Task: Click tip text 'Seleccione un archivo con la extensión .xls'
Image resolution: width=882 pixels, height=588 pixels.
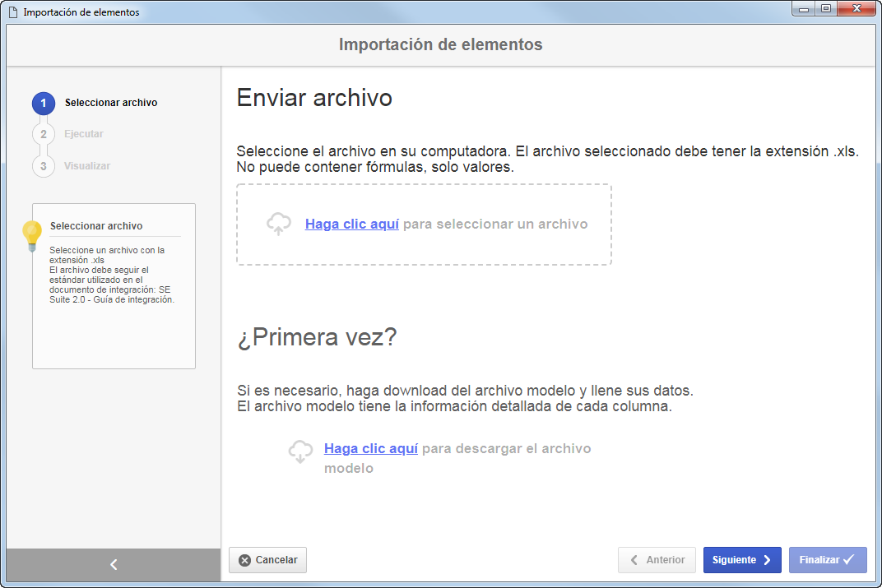Action: point(107,255)
